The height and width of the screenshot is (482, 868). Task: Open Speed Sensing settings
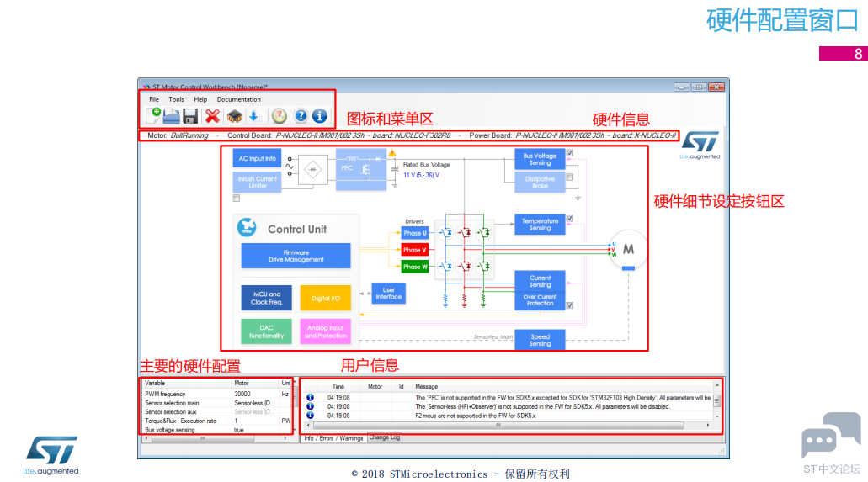(x=540, y=340)
